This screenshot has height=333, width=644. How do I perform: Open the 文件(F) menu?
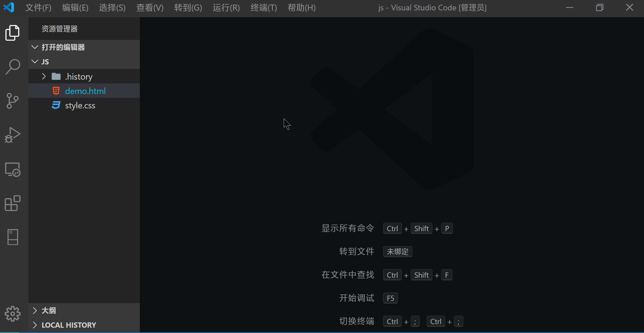click(x=38, y=8)
